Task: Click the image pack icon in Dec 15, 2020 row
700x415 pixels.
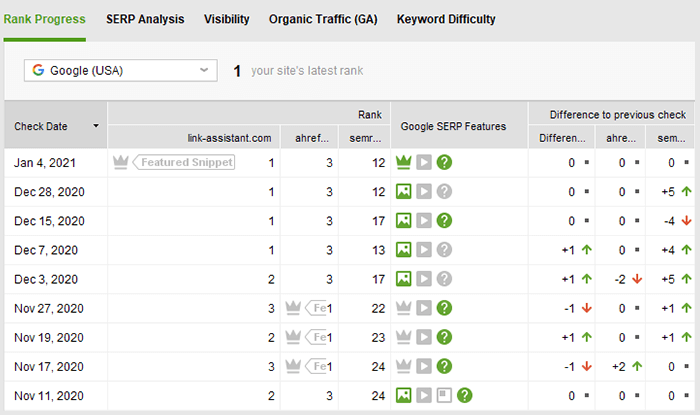Action: (404, 220)
